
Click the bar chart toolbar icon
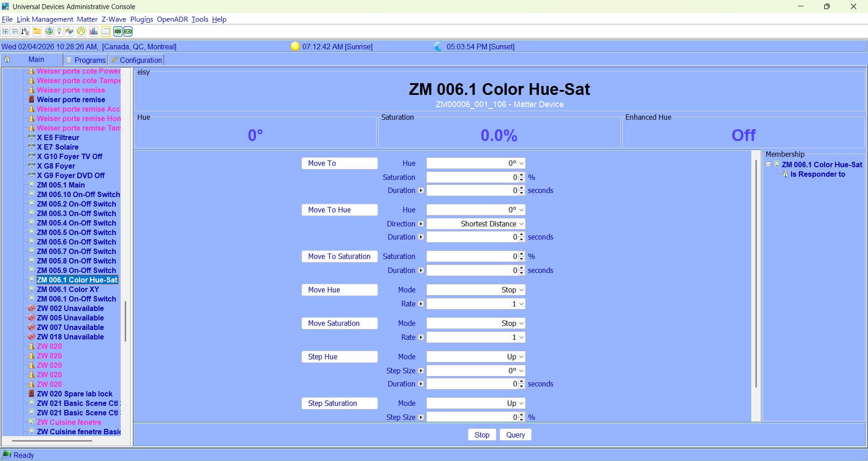94,31
